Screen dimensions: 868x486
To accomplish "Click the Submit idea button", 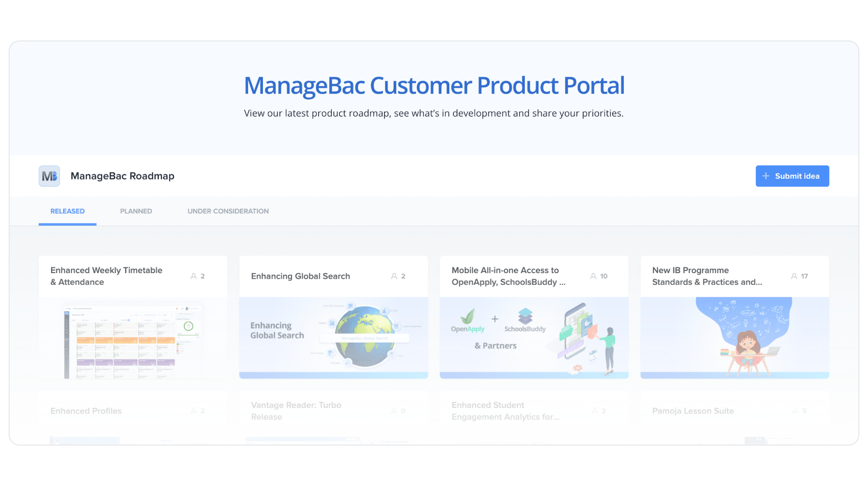I will (x=792, y=176).
